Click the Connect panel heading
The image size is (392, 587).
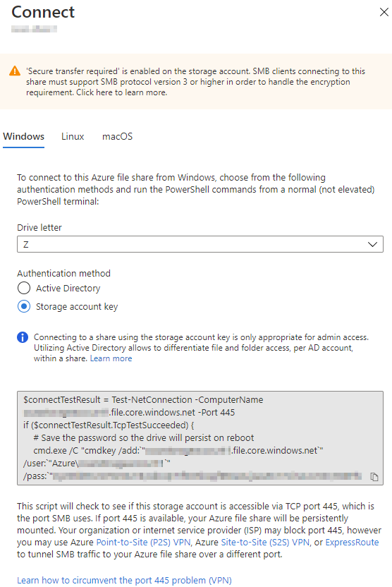click(43, 12)
